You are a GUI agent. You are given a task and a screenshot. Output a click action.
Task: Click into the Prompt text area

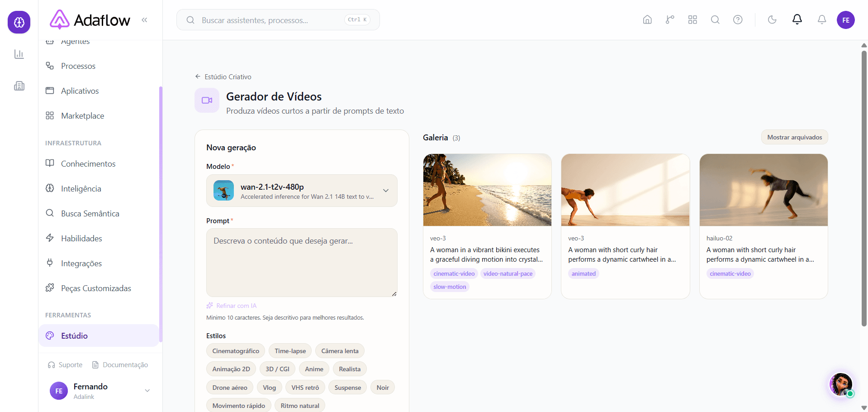(x=302, y=263)
